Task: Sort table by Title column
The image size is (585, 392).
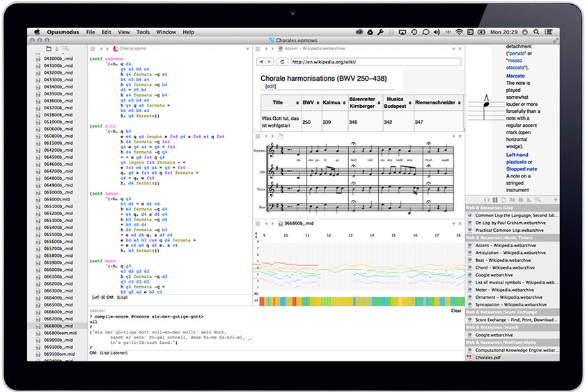Action: point(297,102)
